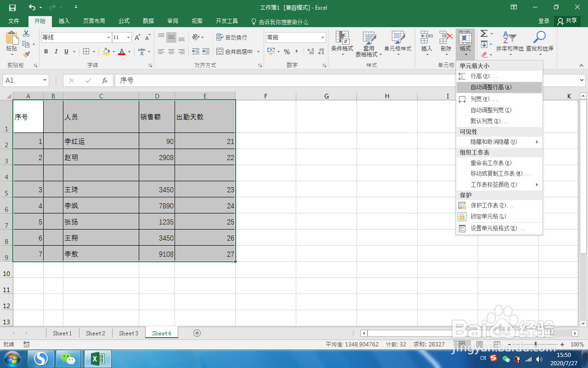
Task: Apply the cell borders icon
Action: click(x=86, y=52)
